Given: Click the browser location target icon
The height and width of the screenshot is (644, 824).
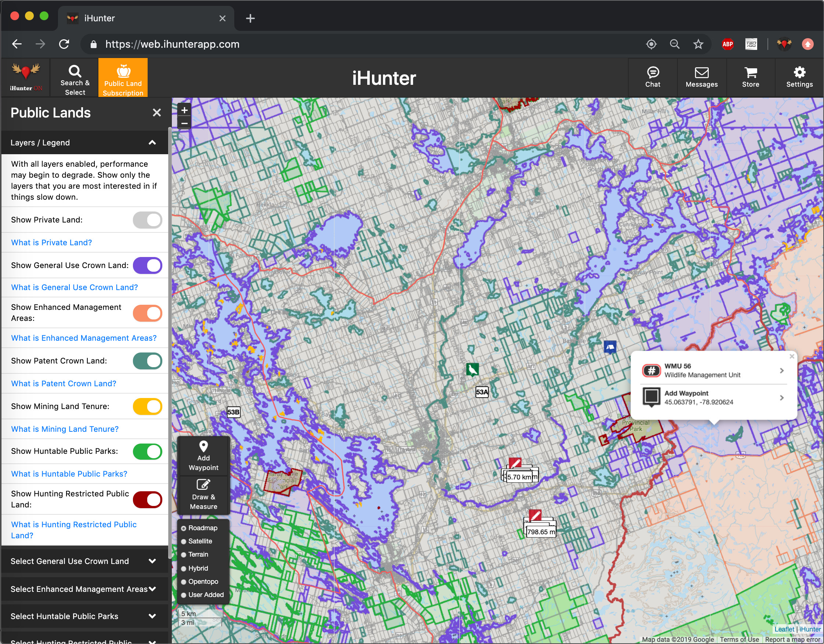Looking at the screenshot, I should point(651,44).
